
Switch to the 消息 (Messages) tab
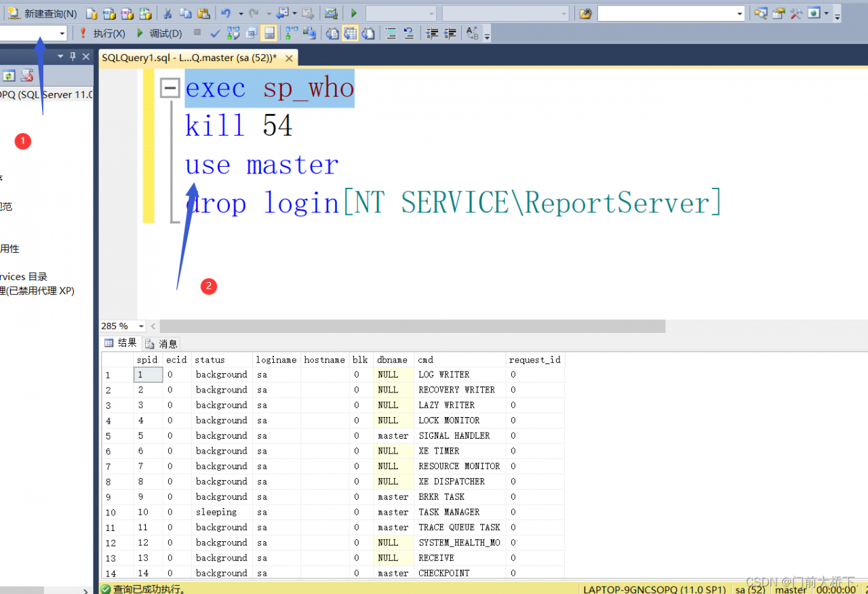click(161, 344)
